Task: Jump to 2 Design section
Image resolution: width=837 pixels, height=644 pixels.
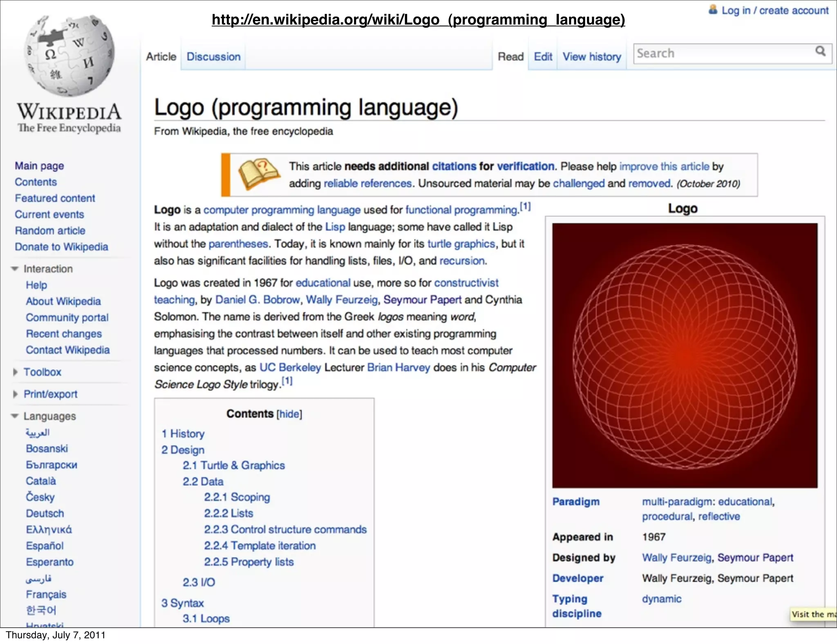Action: [x=183, y=450]
